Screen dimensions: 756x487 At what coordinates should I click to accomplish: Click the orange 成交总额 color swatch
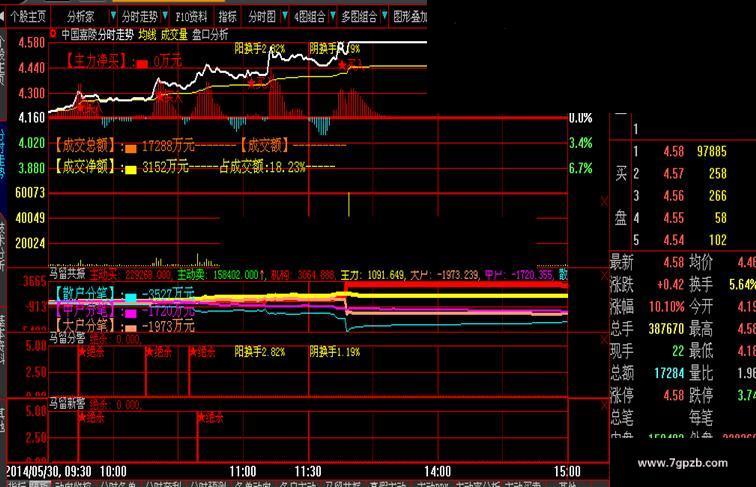131,148
